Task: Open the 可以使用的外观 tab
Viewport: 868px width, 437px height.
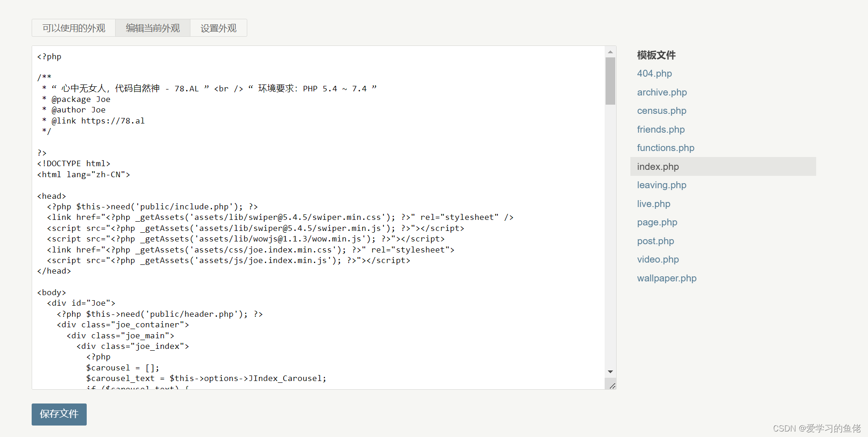Action: [x=74, y=28]
